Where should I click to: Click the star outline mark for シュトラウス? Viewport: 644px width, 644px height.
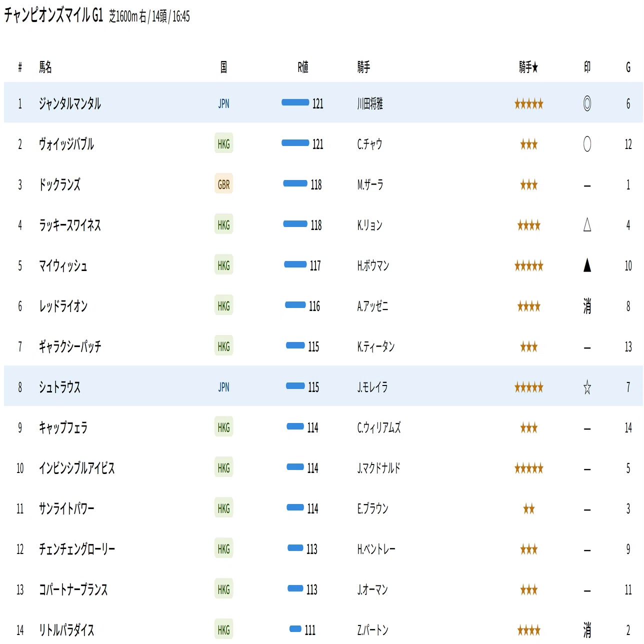[x=587, y=387]
